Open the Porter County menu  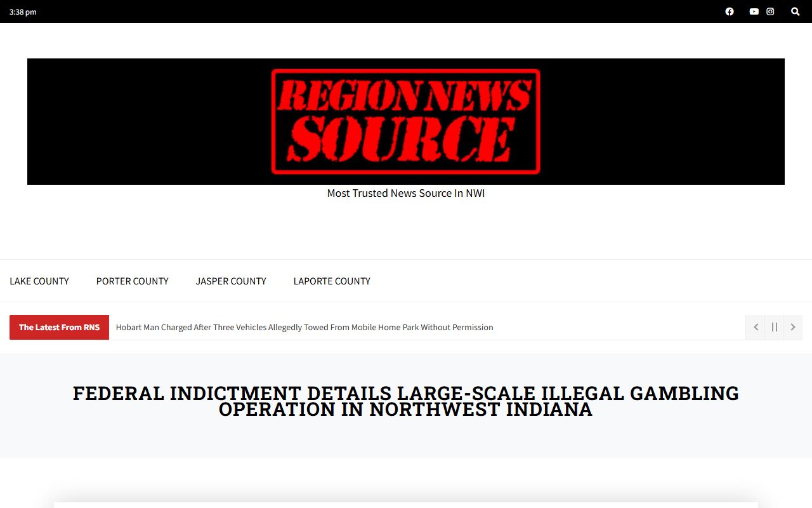[x=133, y=281]
